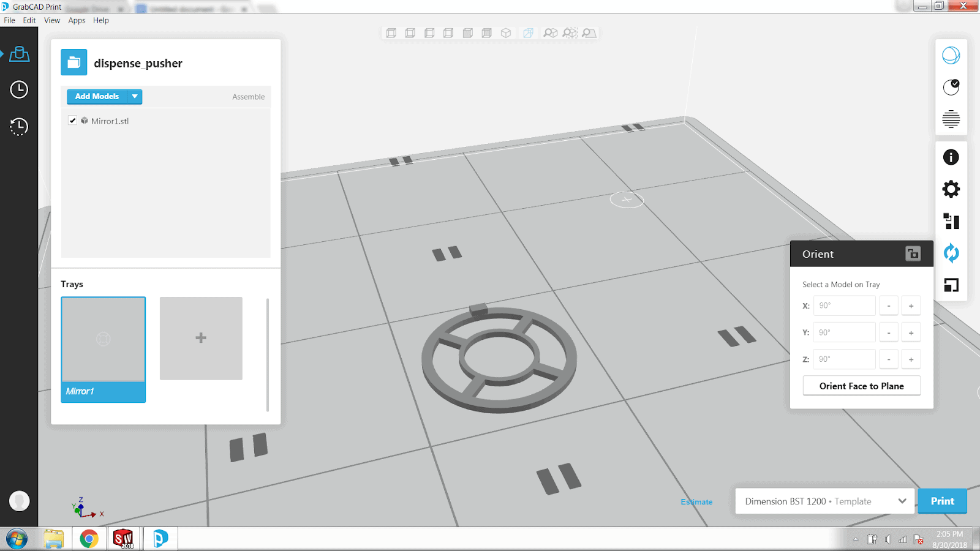Select the isometric view cube
This screenshot has width=980, height=551.
point(506,33)
